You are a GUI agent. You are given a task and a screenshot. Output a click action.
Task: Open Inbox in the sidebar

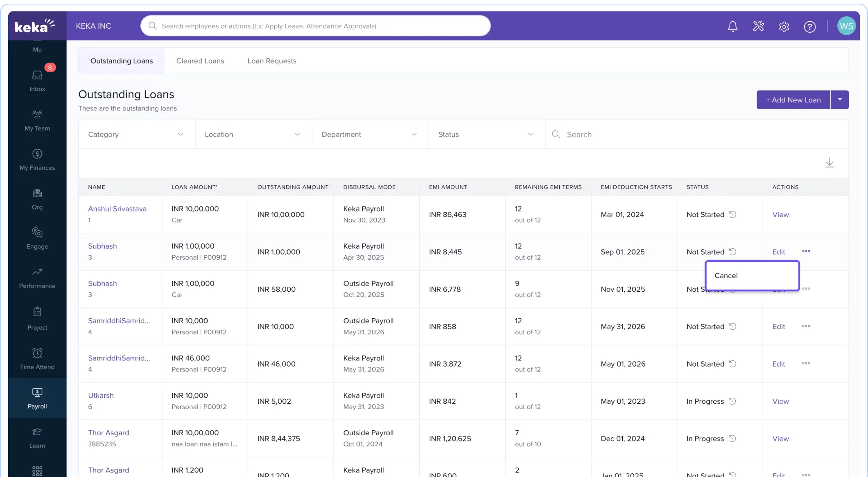tap(37, 81)
